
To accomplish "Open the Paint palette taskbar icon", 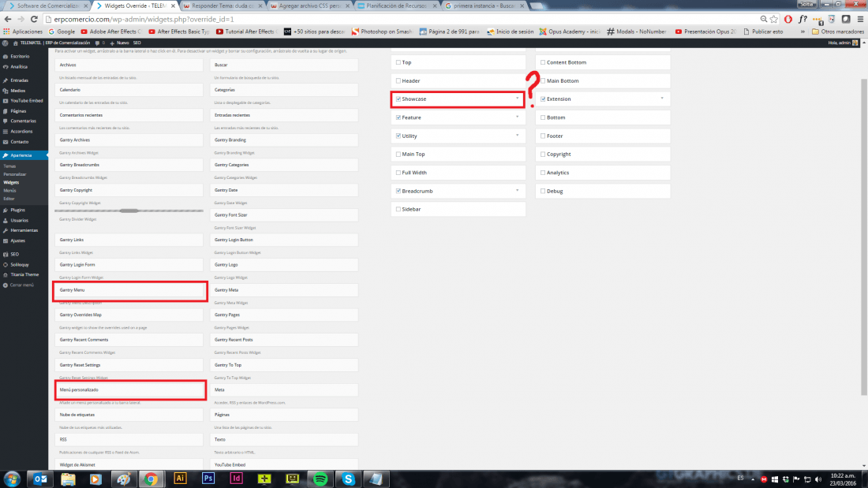I will click(x=123, y=479).
